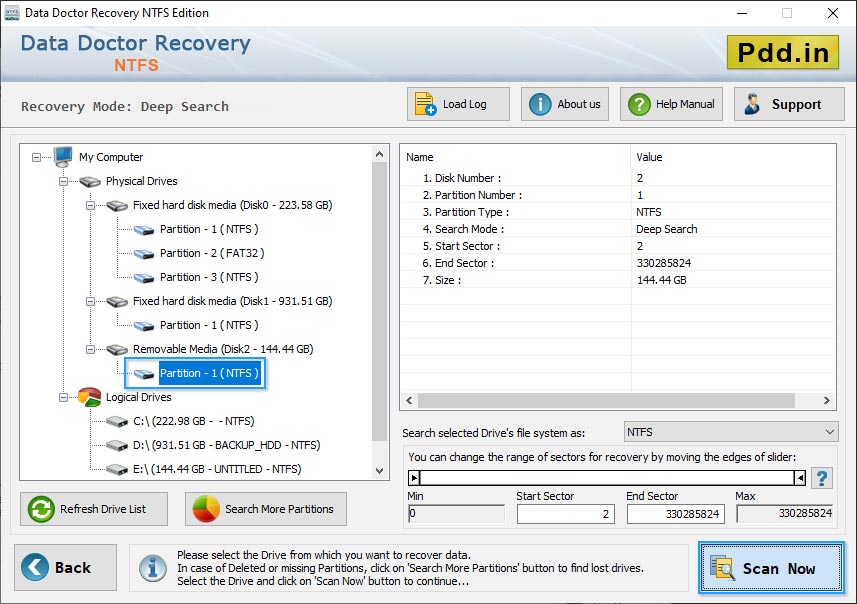This screenshot has height=604, width=857.
Task: Click the info icon in the status message
Action: click(152, 567)
